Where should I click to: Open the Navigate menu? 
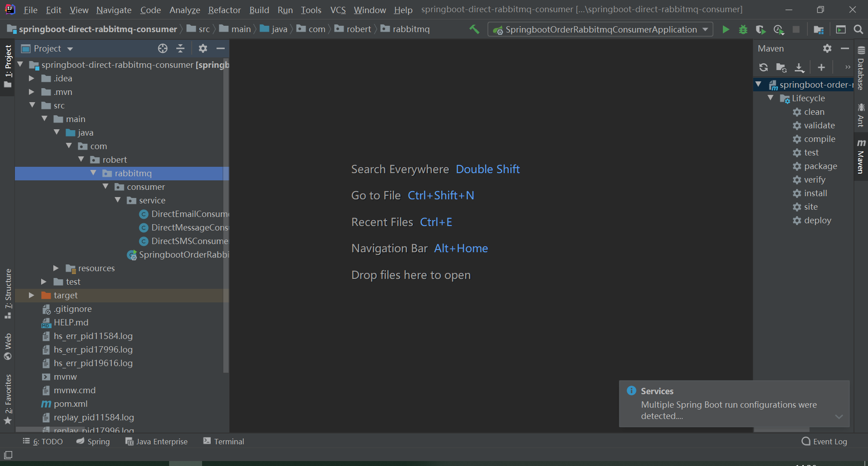click(x=113, y=9)
